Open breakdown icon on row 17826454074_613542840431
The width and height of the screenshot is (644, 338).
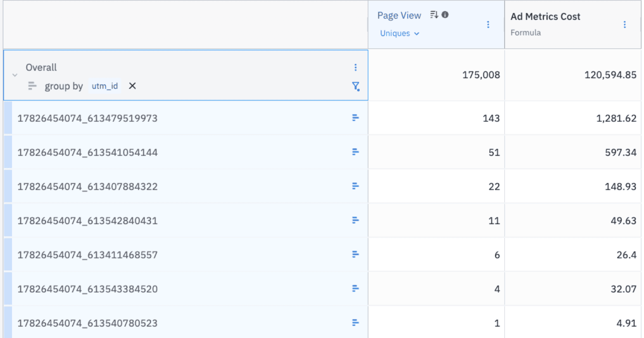click(355, 220)
